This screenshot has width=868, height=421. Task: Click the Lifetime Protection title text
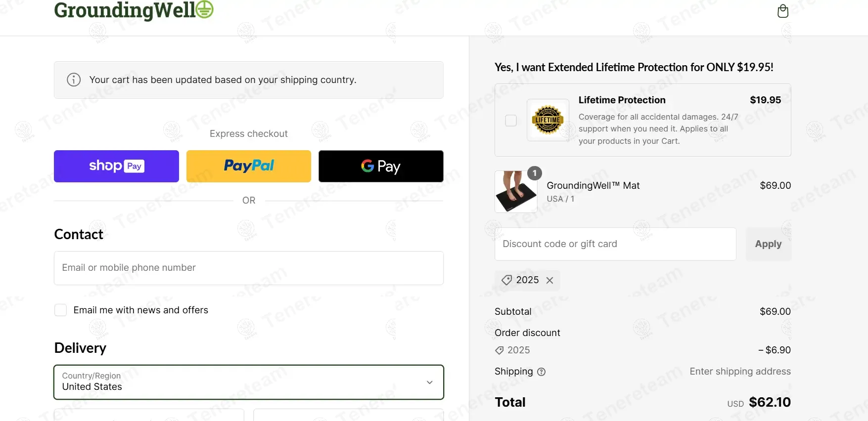pos(622,100)
